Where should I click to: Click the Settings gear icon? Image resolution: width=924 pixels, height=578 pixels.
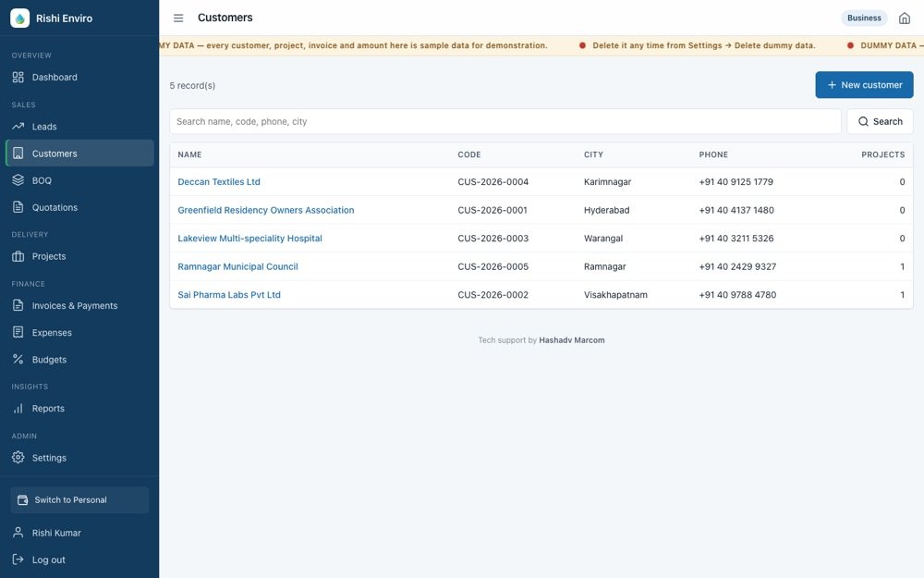(x=18, y=457)
